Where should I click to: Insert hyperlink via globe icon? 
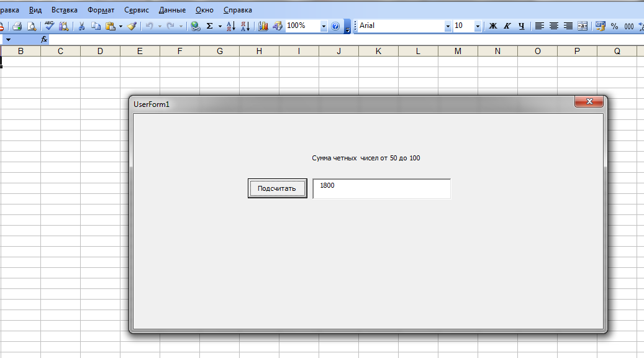(x=196, y=26)
